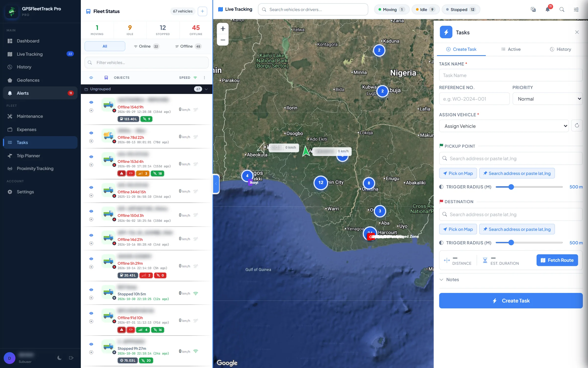The image size is (588, 368).
Task: Open Proximity Tracking in the sidebar
Action: click(40, 169)
